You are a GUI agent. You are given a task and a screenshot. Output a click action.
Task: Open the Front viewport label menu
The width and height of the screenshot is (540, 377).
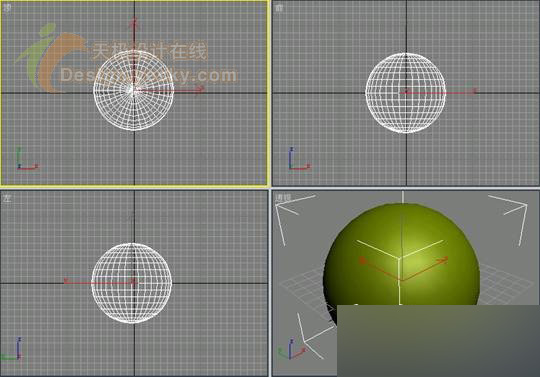pos(279,8)
